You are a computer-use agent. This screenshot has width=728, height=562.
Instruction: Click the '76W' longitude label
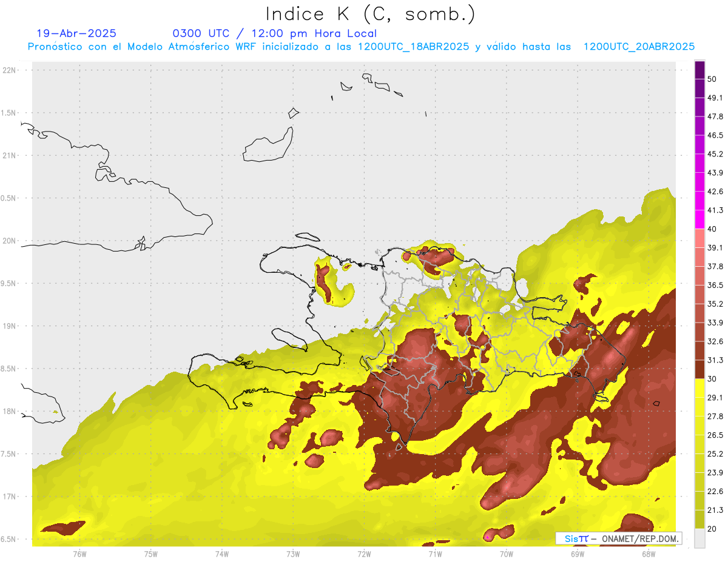[x=79, y=554]
